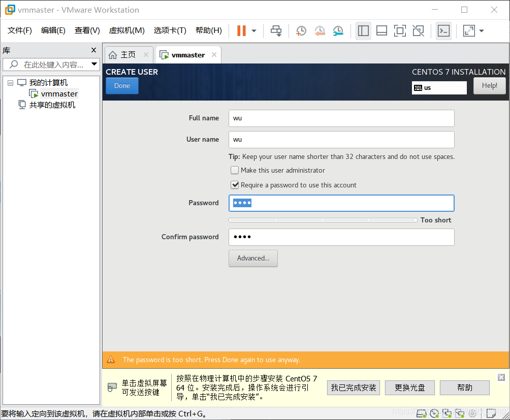This screenshot has width=510, height=420.
Task: Click the Help! button
Action: (490, 86)
